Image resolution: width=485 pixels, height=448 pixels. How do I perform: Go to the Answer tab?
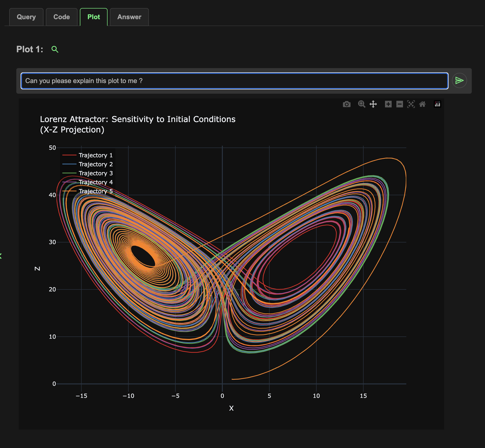[x=129, y=17]
